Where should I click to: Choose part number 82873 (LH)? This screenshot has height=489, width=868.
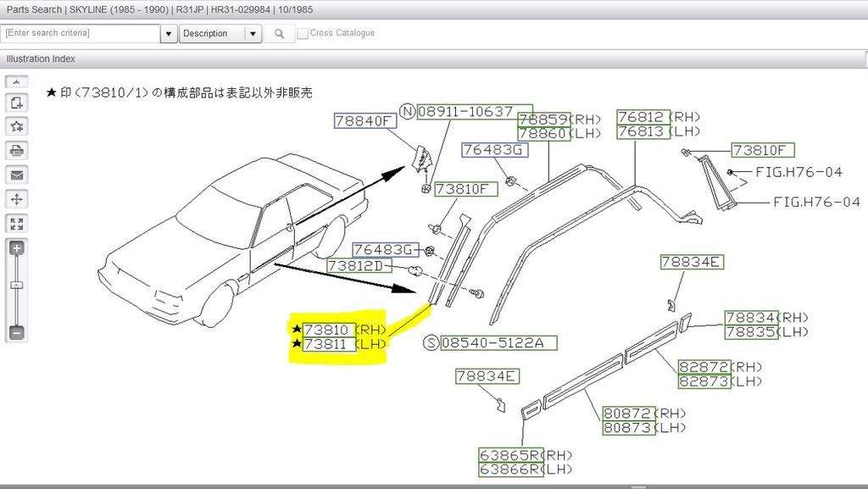(704, 381)
